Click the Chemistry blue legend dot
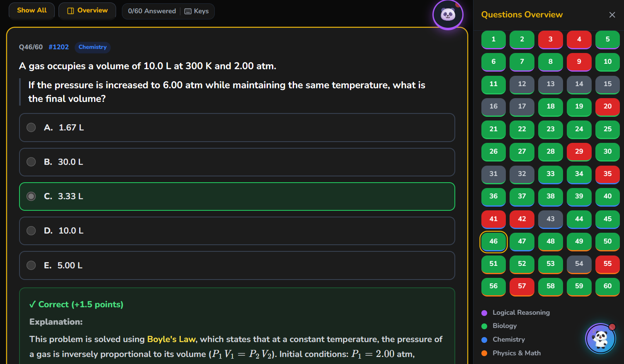This screenshot has height=364, width=624. pyautogui.click(x=484, y=340)
